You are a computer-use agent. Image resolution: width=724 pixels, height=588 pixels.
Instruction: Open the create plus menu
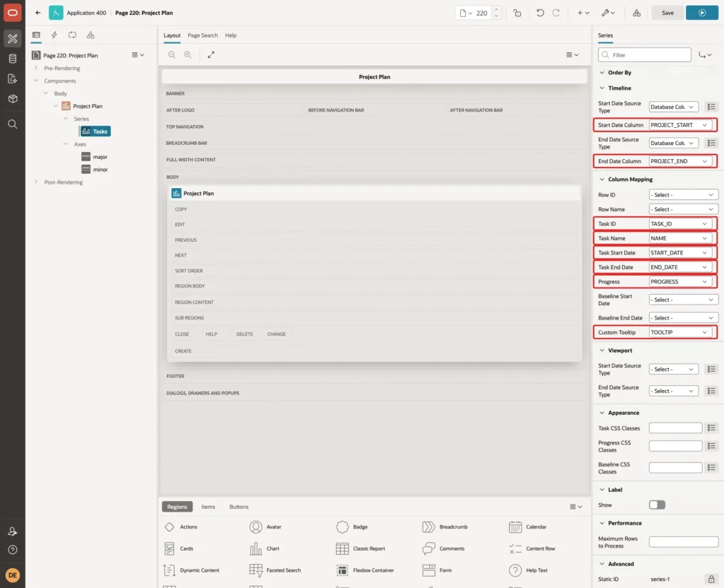point(583,13)
